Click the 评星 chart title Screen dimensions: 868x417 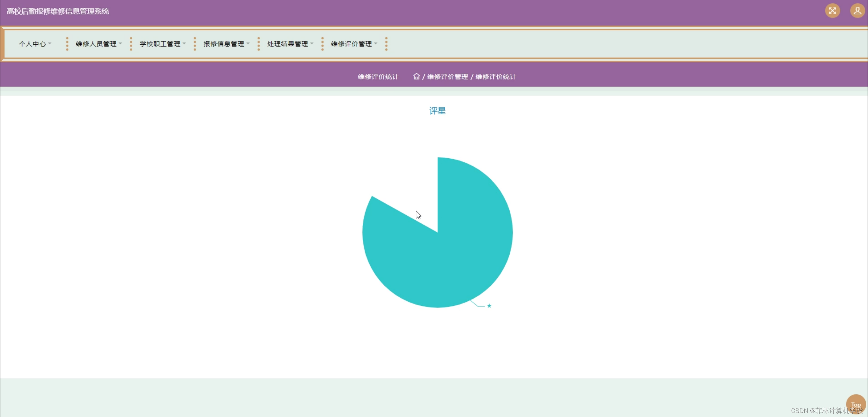coord(437,111)
